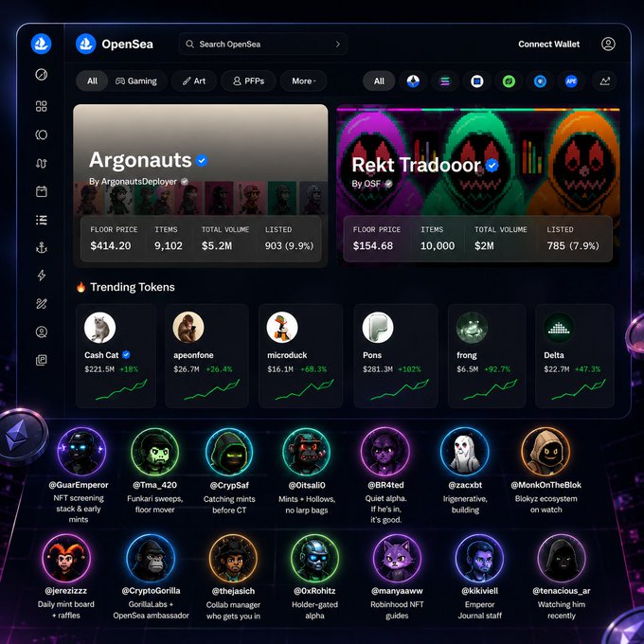Image resolution: width=644 pixels, height=644 pixels.
Task: Click the Pons token avatar
Action: click(378, 328)
